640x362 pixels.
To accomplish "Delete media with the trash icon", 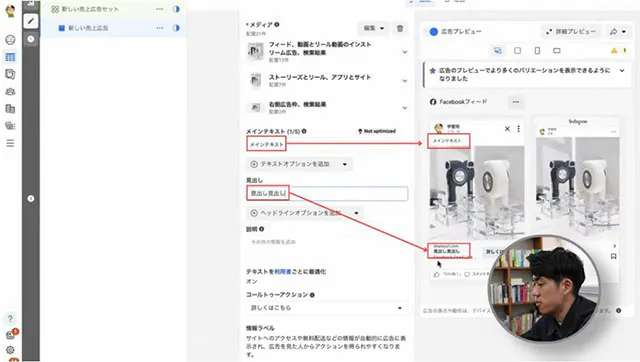I will pyautogui.click(x=400, y=28).
